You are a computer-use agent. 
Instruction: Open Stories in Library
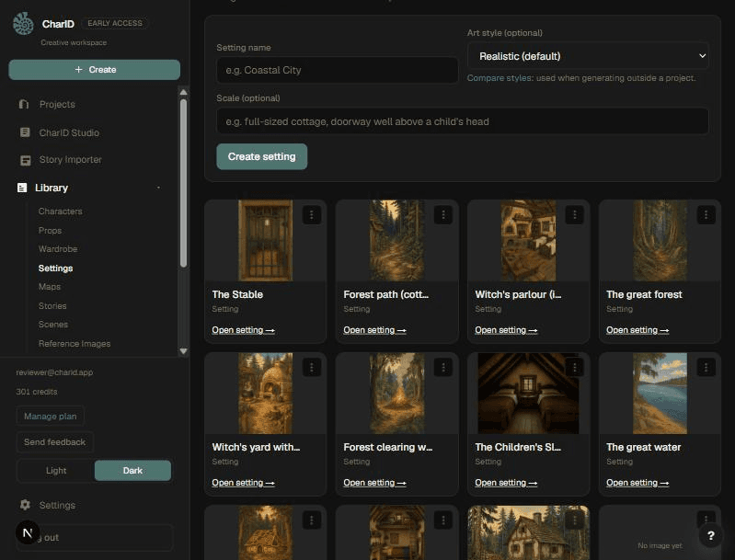coord(52,305)
